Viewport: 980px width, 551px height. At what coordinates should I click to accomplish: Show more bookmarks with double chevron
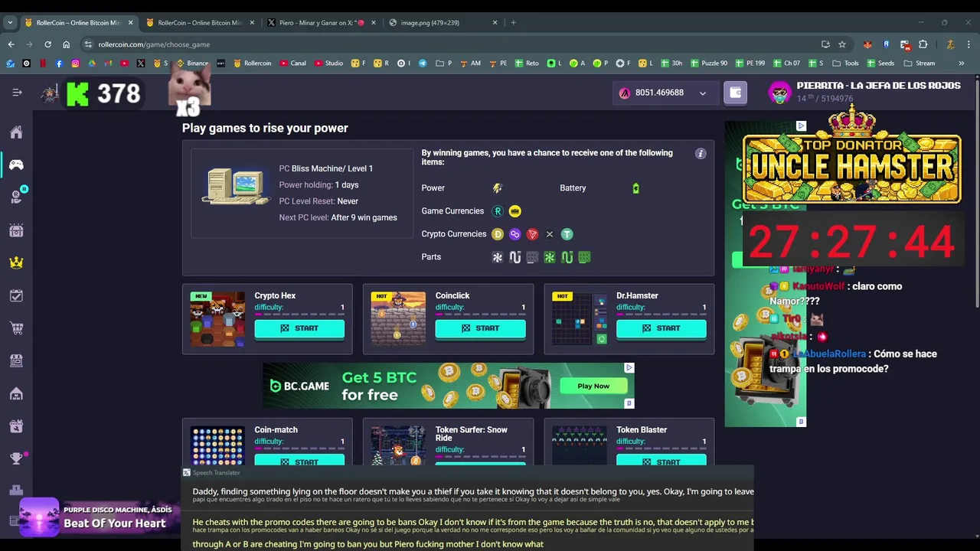coord(961,64)
